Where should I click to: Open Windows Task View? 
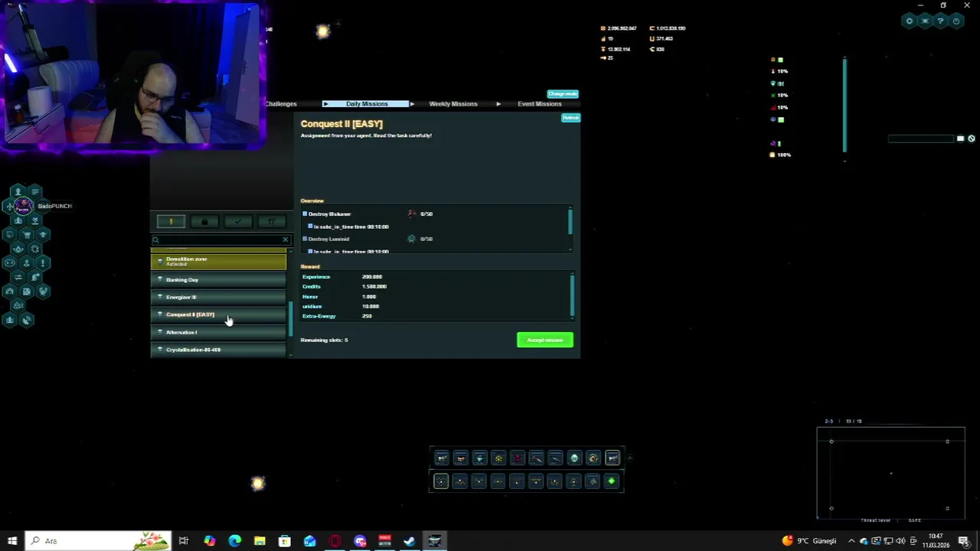coord(184,541)
